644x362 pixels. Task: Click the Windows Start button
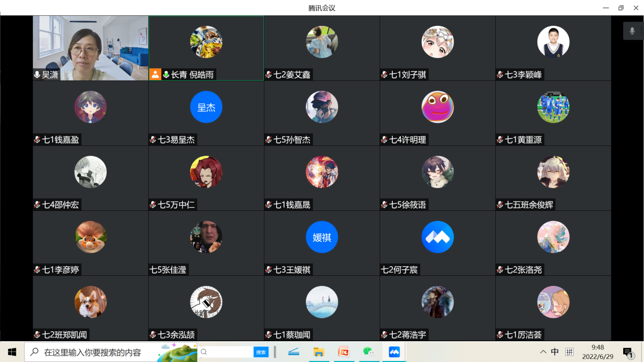(12, 351)
